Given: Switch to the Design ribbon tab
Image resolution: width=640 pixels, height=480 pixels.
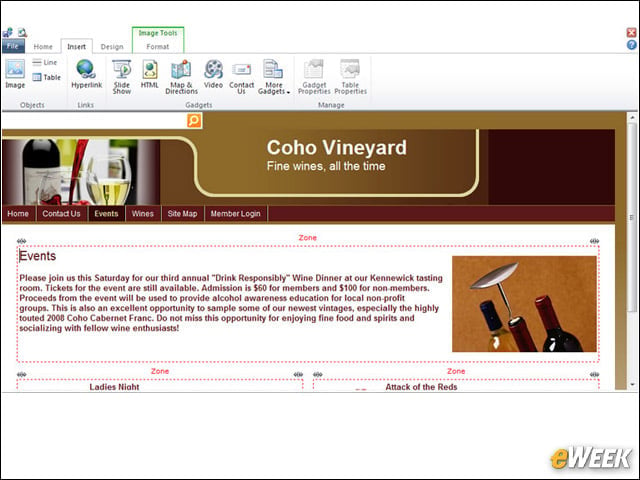Looking at the screenshot, I should tap(112, 47).
